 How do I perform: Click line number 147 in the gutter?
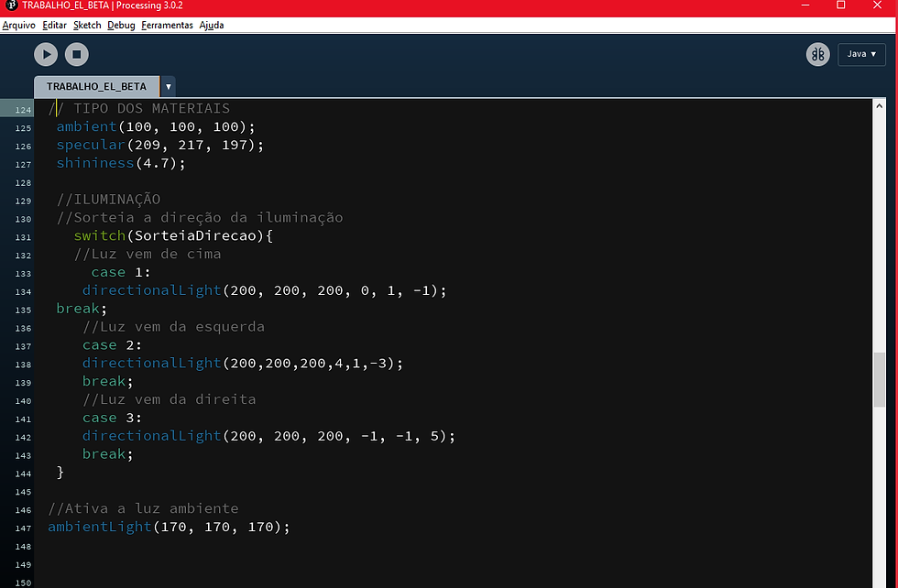24,528
